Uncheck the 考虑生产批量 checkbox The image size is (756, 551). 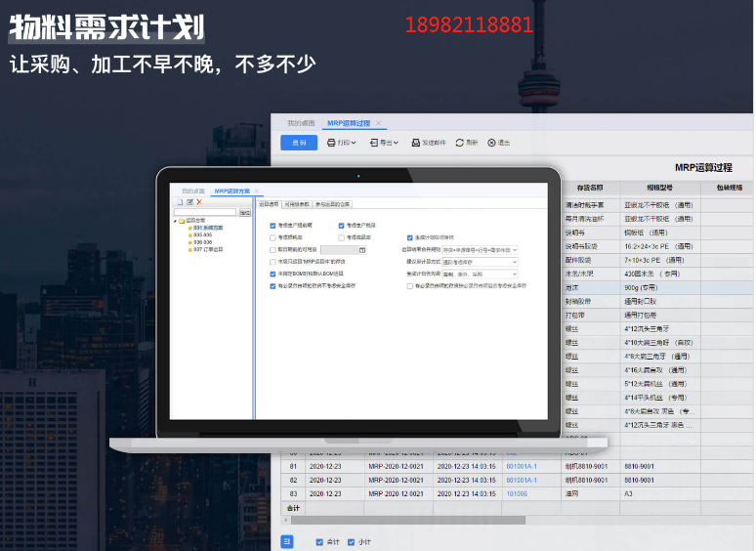[x=342, y=226]
